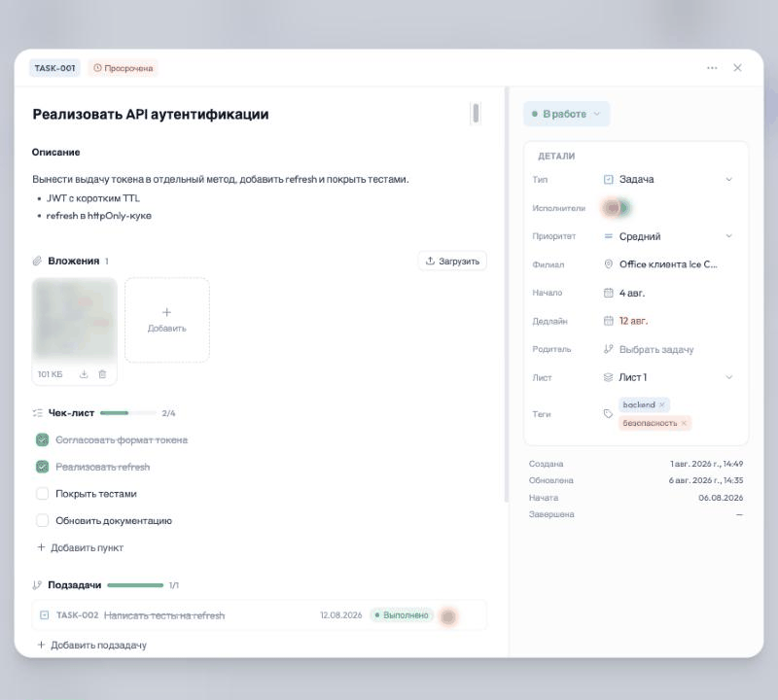778x700 pixels.
Task: Open the Лист dropdown showing Лист 1
Action: pos(668,377)
